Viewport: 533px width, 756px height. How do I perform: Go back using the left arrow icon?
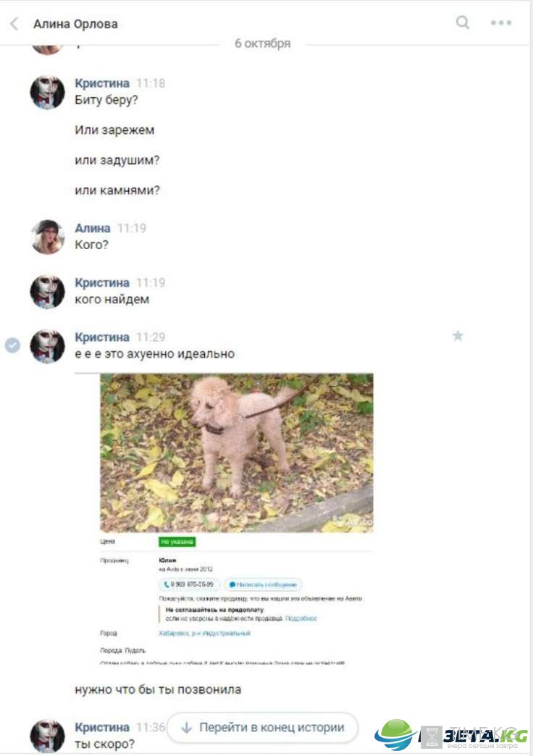(14, 24)
